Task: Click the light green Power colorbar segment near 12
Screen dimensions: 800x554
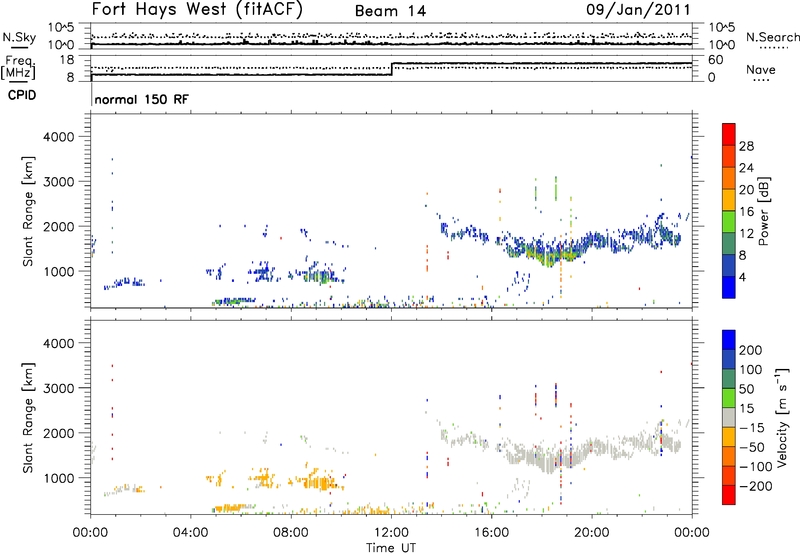Action: tap(729, 222)
